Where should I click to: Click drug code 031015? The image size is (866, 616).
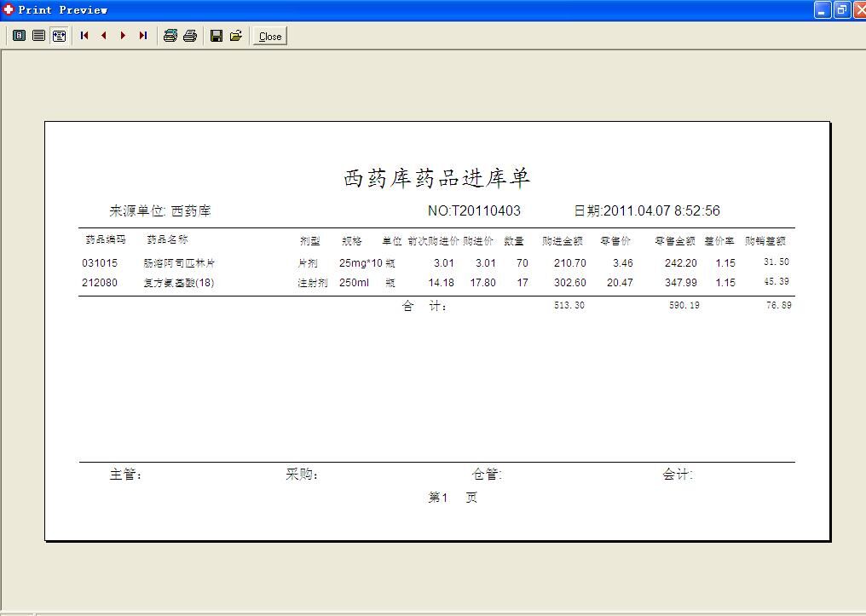pos(100,263)
